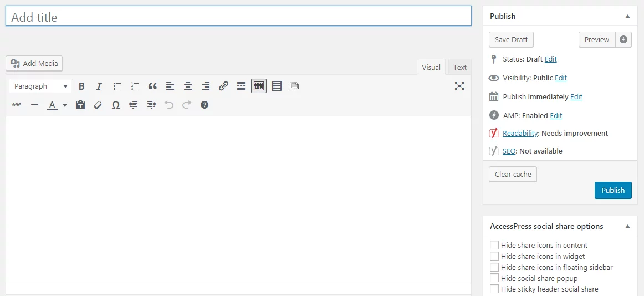Click the Add title field
644x296 pixels.
238,17
